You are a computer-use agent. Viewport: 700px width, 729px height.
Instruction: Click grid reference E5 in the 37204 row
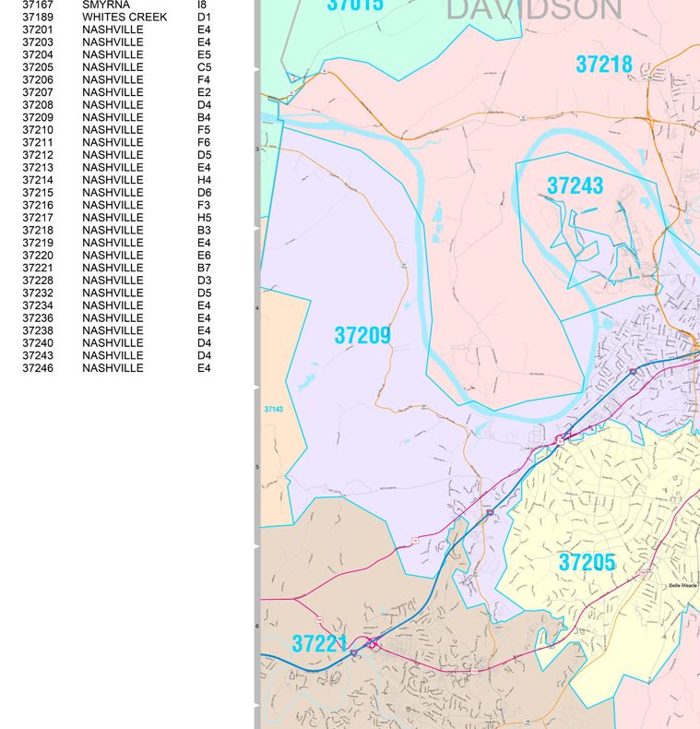pyautogui.click(x=204, y=54)
